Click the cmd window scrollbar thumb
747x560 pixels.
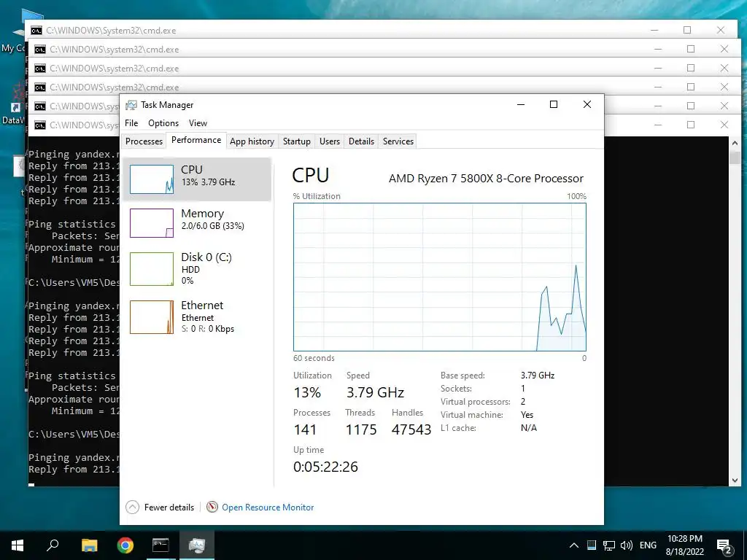[735, 157]
